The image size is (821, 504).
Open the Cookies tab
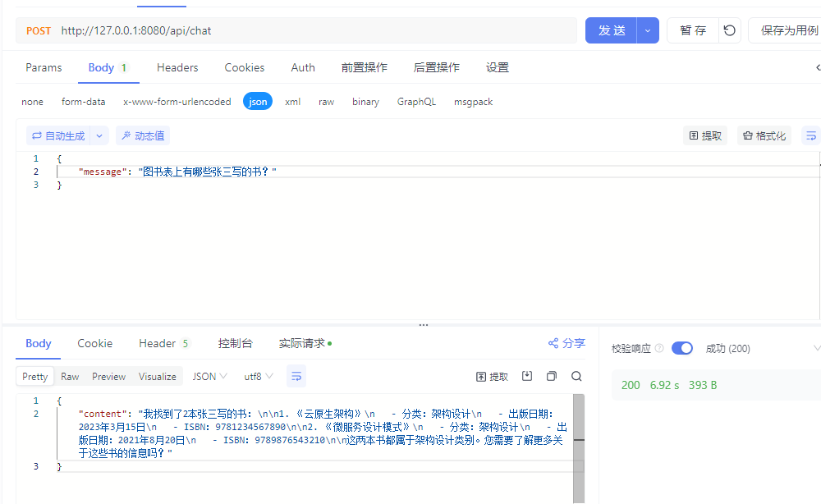pos(245,67)
